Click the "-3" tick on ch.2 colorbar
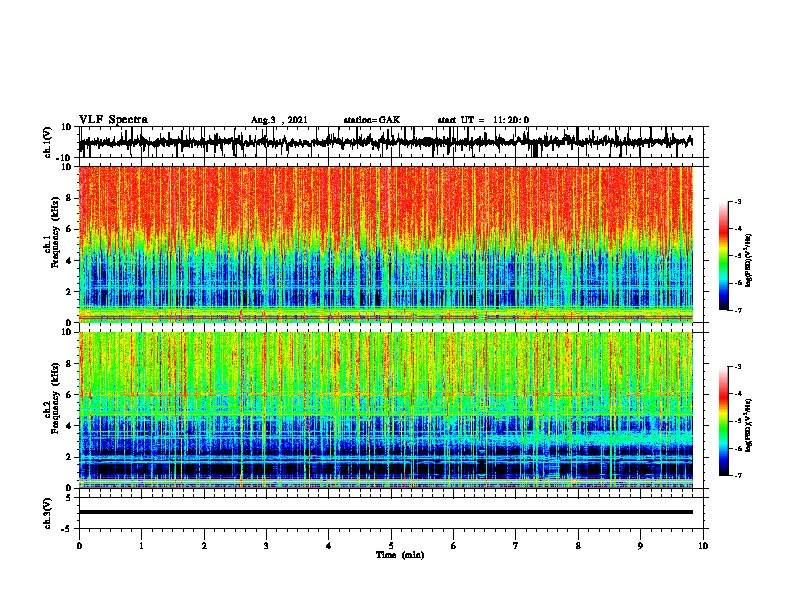 pyautogui.click(x=737, y=367)
